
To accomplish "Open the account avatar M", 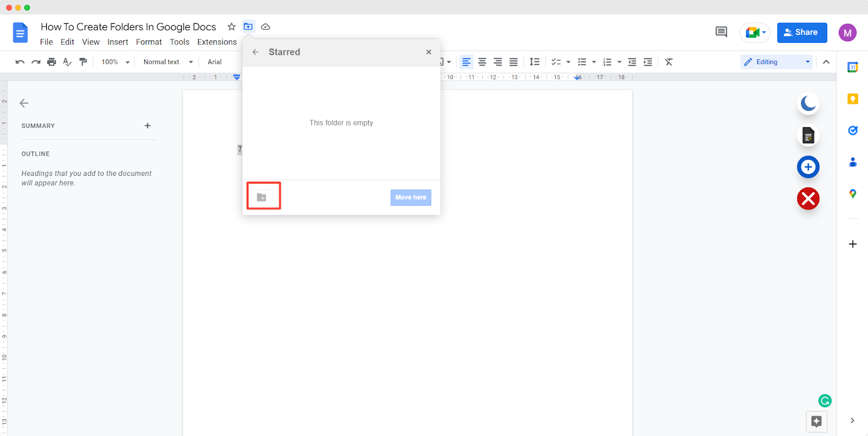I will coord(847,33).
